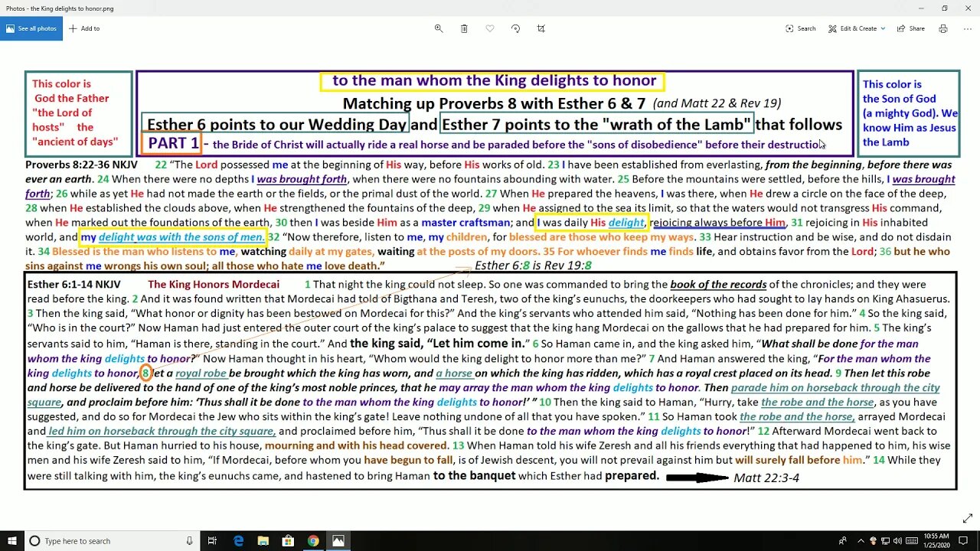Open the volume control in tray
Image resolution: width=980 pixels, height=551 pixels.
pyautogui.click(x=897, y=541)
